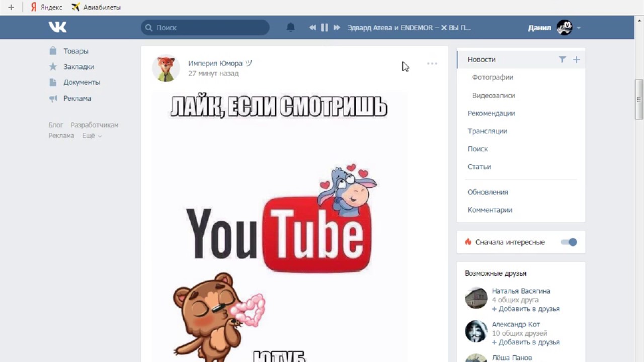
Task: Open the Реклама megaphone icon
Action: point(53,98)
